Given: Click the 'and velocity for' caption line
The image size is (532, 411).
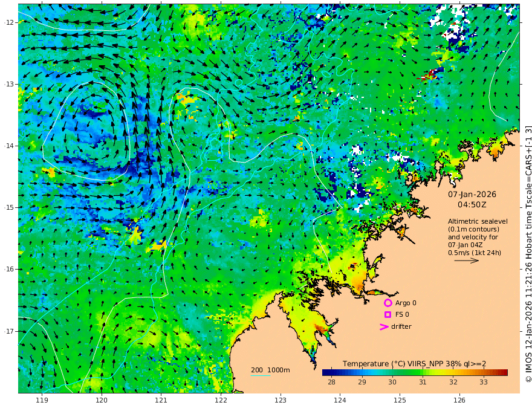Looking at the screenshot, I should point(473,237).
